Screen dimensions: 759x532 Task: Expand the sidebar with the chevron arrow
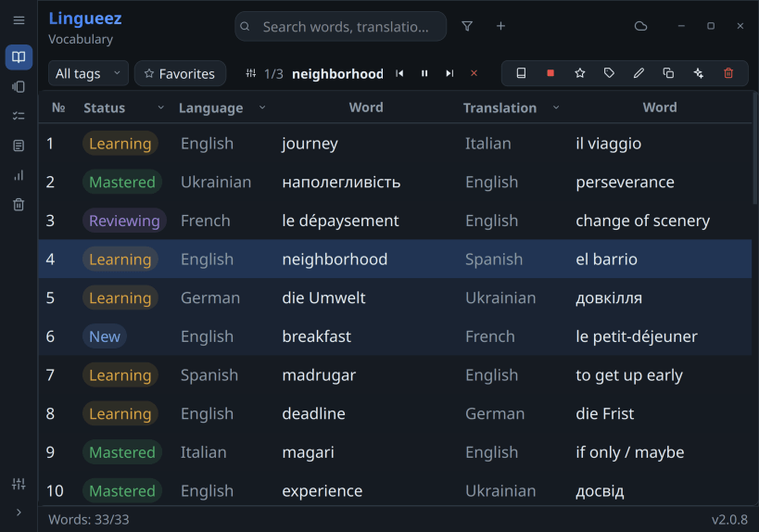(x=19, y=513)
